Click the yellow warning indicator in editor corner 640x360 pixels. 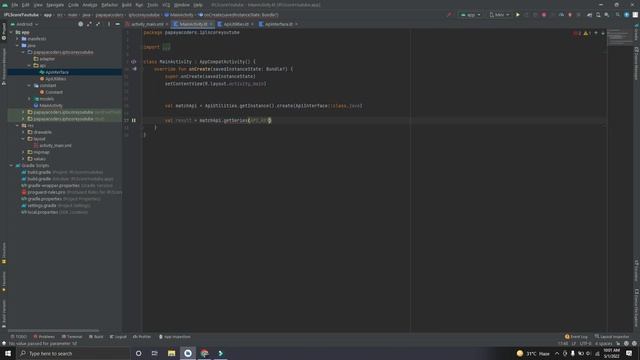[x=587, y=33]
